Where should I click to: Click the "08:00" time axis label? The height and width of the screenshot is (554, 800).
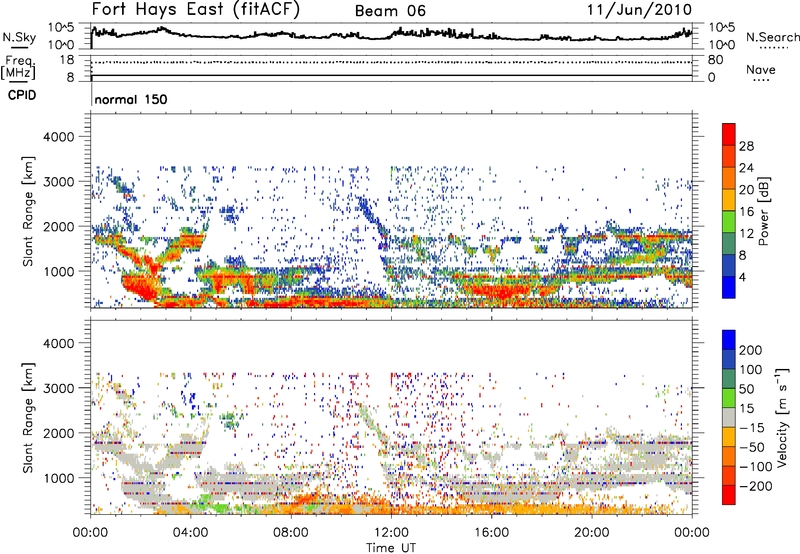point(291,533)
